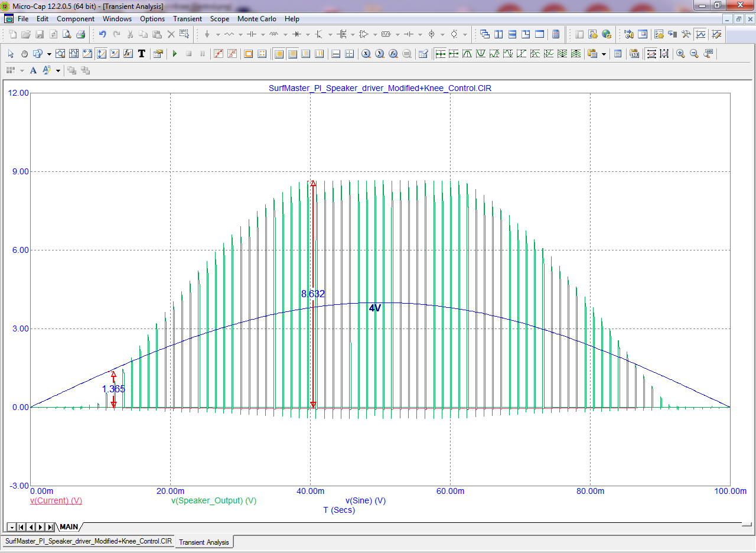
Task: Click the v(Speaker_Output) (V) trace label
Action: 214,500
